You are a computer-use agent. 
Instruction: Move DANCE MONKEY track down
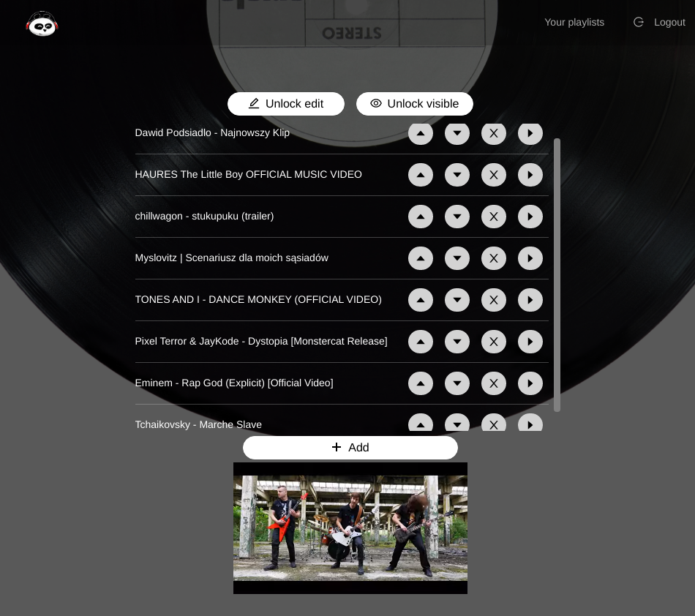[457, 299]
